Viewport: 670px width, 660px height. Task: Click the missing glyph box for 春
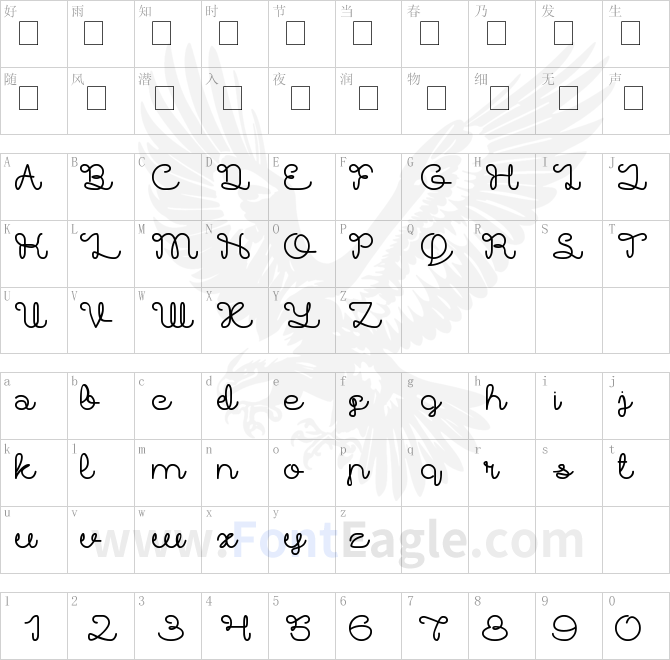pos(429,33)
